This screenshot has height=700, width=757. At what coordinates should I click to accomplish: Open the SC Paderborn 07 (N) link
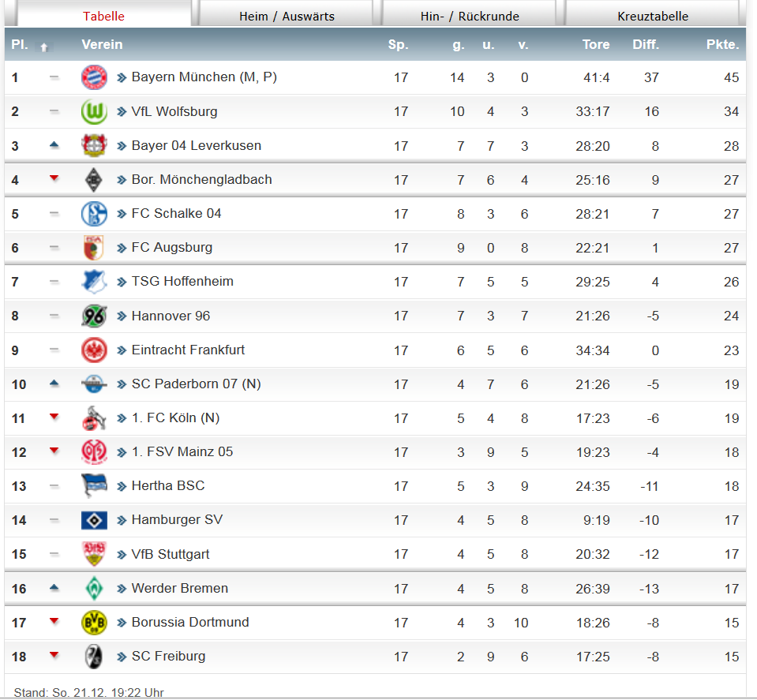pos(196,384)
